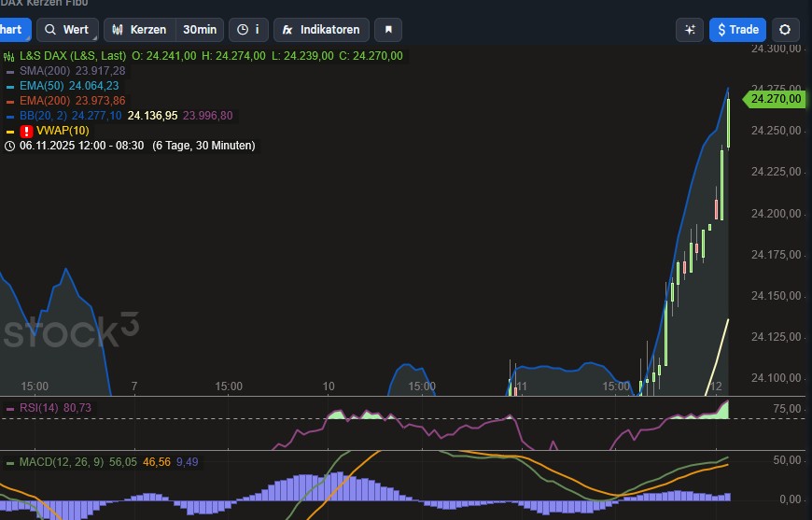Click the candlestick icon beside L&S DAX
The image size is (812, 520).
tap(10, 56)
